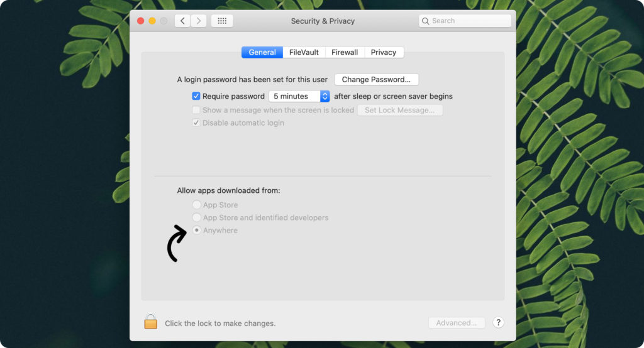This screenshot has width=644, height=348.
Task: Open the Firewall tab
Action: click(x=345, y=52)
